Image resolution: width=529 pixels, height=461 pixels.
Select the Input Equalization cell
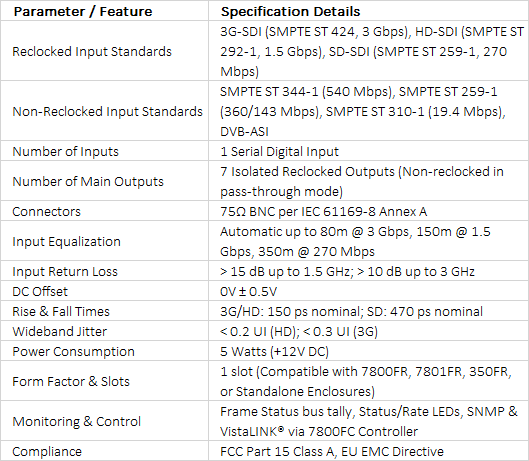(105, 241)
